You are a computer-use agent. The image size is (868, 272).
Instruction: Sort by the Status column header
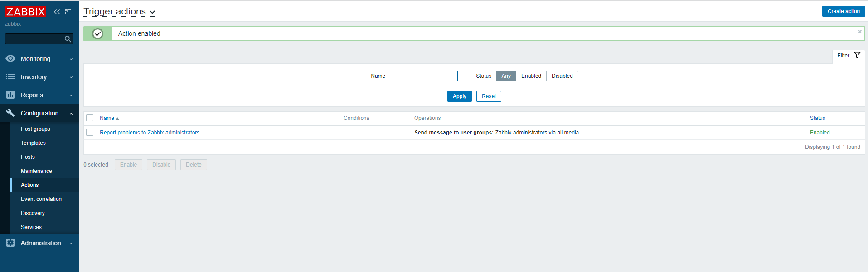pos(817,118)
